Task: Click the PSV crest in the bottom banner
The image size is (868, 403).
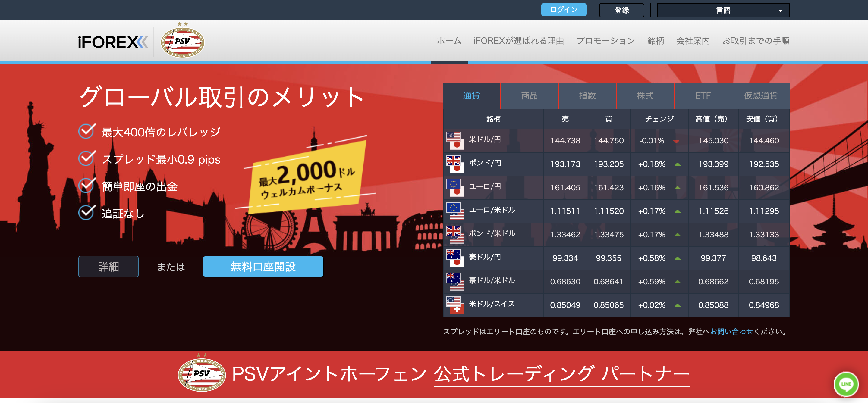Action: pyautogui.click(x=202, y=373)
